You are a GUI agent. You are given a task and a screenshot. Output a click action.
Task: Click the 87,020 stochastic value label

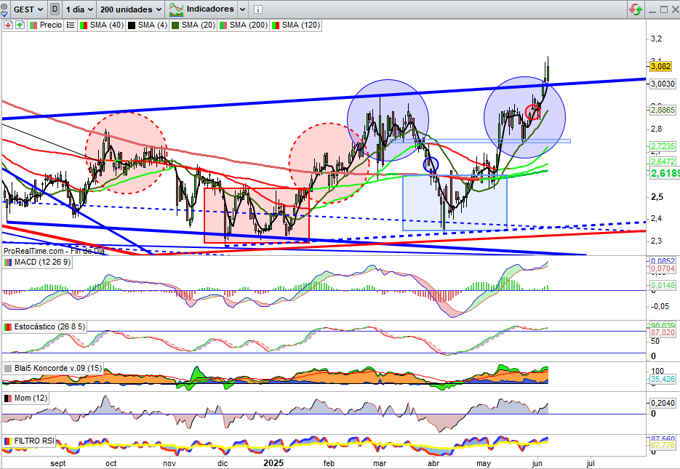coord(662,333)
